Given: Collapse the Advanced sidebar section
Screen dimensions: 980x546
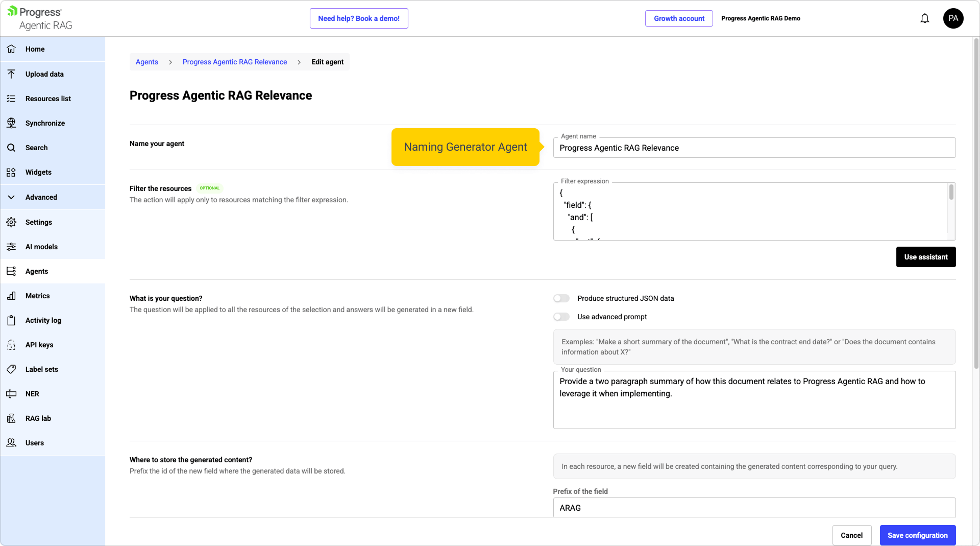Looking at the screenshot, I should tap(11, 197).
